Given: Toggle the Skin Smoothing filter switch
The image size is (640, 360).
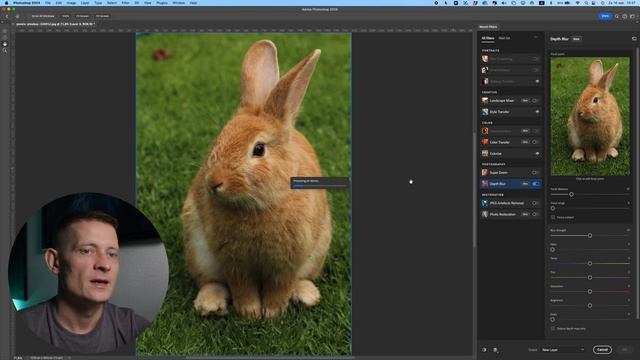Looking at the screenshot, I should point(535,59).
